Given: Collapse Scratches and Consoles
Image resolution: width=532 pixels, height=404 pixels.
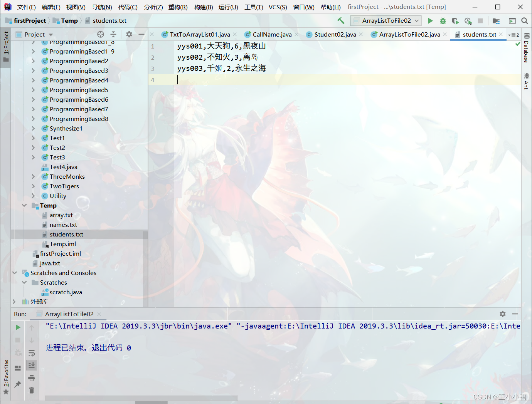Looking at the screenshot, I should click(x=15, y=273).
